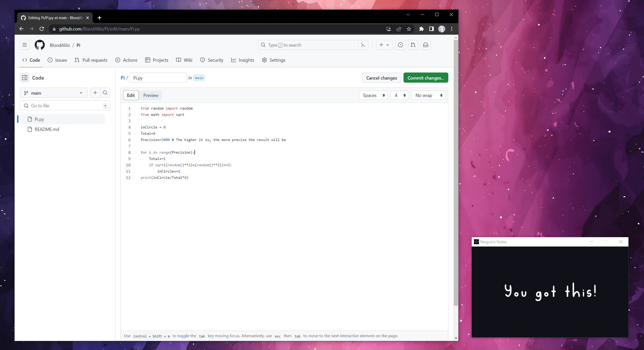Open pull requests icon in top header
644x350 pixels.
click(x=413, y=45)
